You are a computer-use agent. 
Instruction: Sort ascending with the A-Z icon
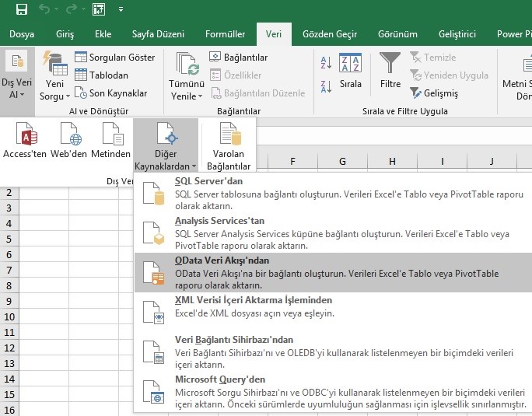click(327, 64)
